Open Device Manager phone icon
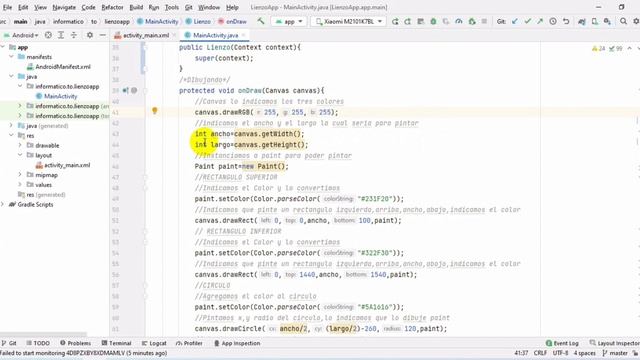Viewport: 640px width, 360px height. pos(595,21)
